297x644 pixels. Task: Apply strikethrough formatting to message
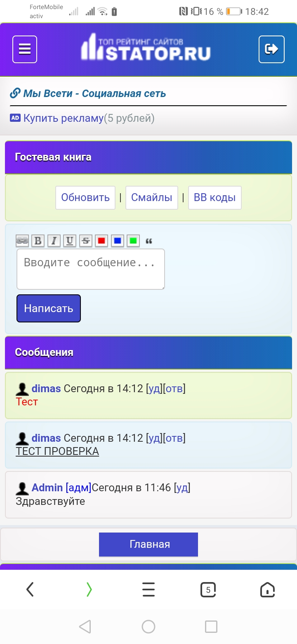(85, 241)
